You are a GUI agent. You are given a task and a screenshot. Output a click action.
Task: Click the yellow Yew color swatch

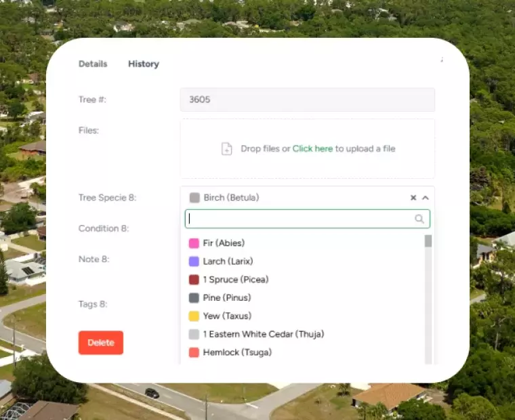194,316
